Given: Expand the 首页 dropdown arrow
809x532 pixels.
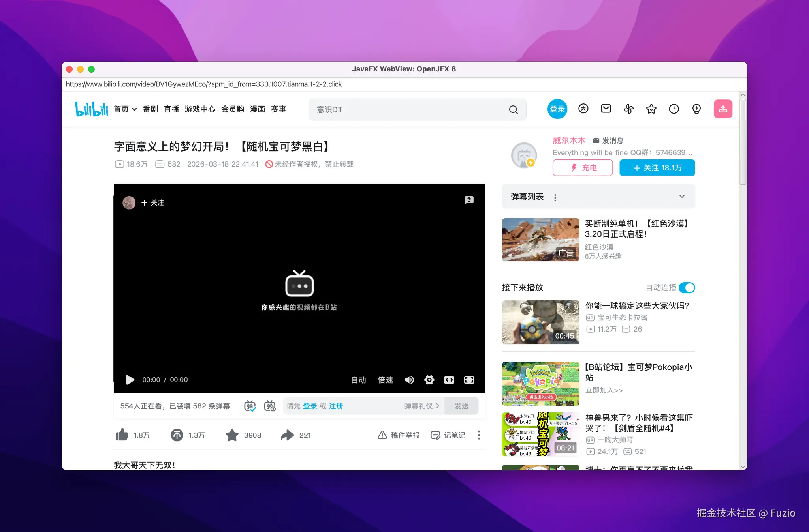Looking at the screenshot, I should pos(134,109).
